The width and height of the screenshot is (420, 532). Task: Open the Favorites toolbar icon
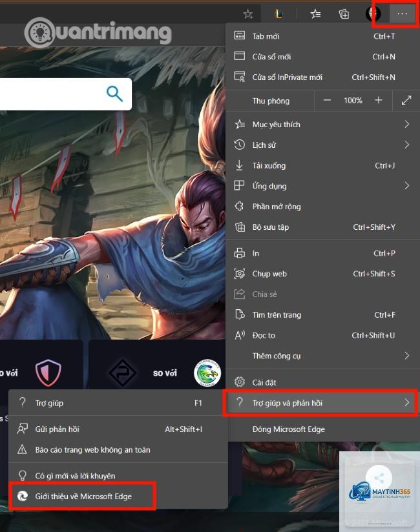tap(315, 14)
